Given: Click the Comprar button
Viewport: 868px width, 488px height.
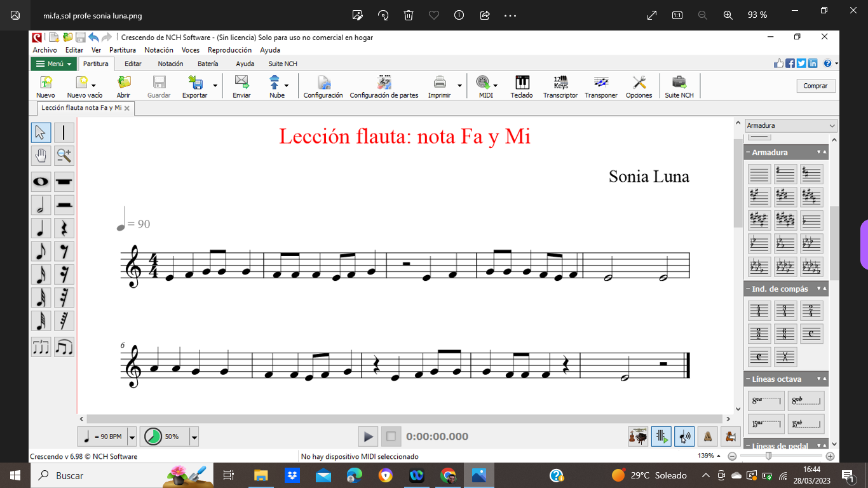Looking at the screenshot, I should 815,86.
